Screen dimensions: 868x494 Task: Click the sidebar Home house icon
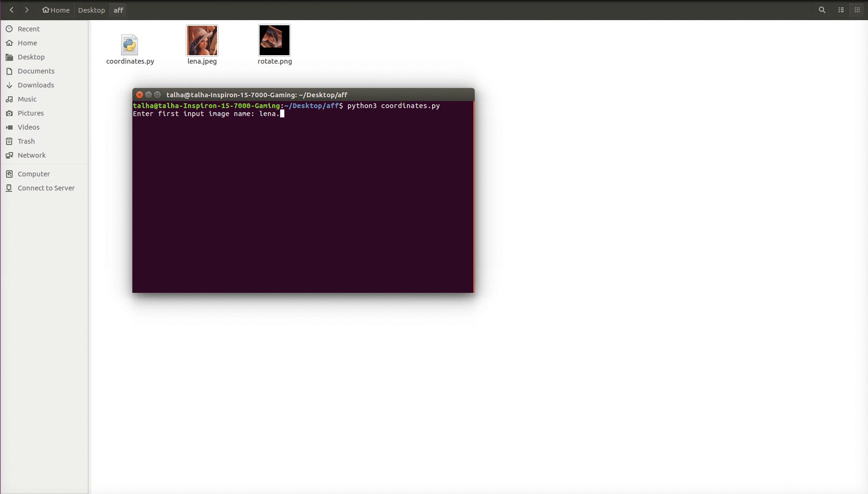9,43
